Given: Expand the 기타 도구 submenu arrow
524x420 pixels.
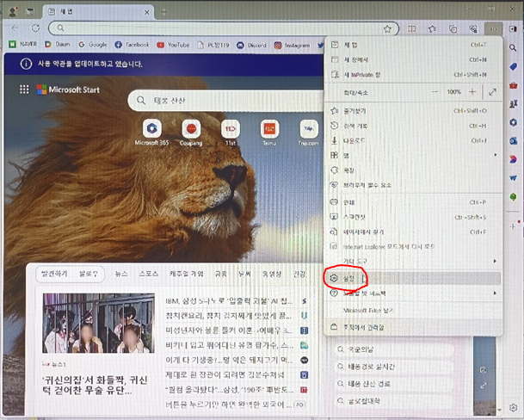Looking at the screenshot, I should [x=494, y=261].
